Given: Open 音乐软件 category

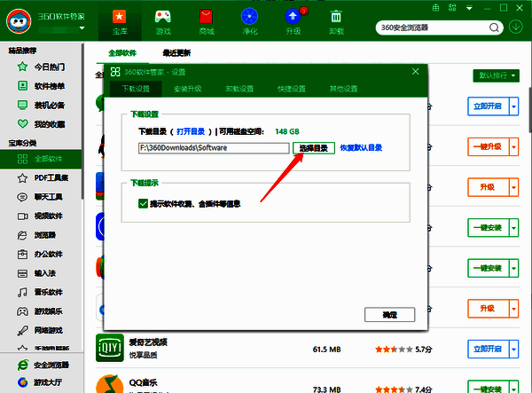Looking at the screenshot, I should (41, 292).
